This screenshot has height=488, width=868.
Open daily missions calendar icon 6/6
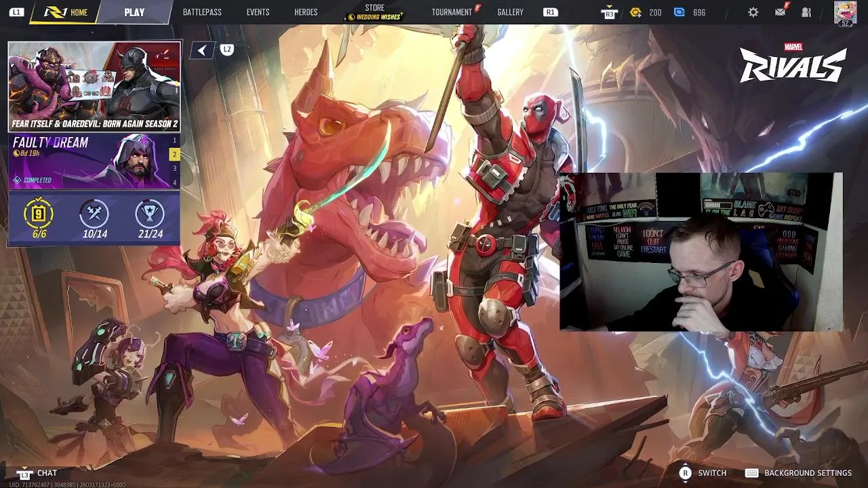coord(39,214)
